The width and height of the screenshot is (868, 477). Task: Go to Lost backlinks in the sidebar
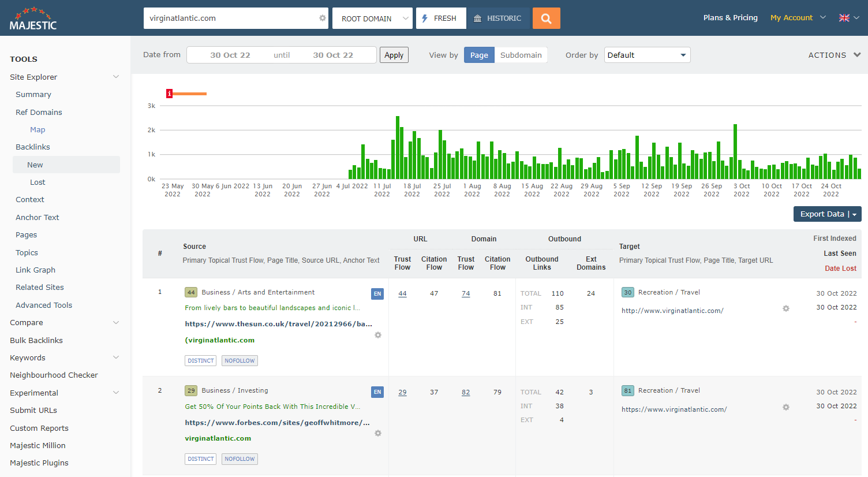[38, 182]
